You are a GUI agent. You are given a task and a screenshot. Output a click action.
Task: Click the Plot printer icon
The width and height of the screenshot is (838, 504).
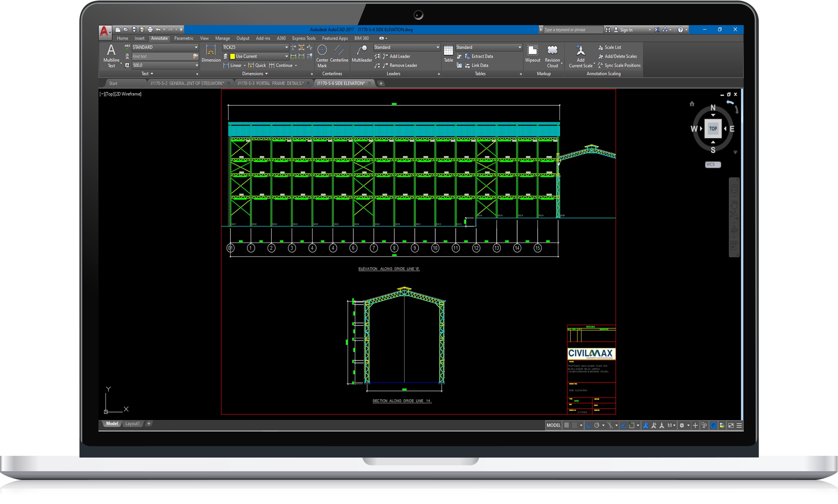click(150, 30)
